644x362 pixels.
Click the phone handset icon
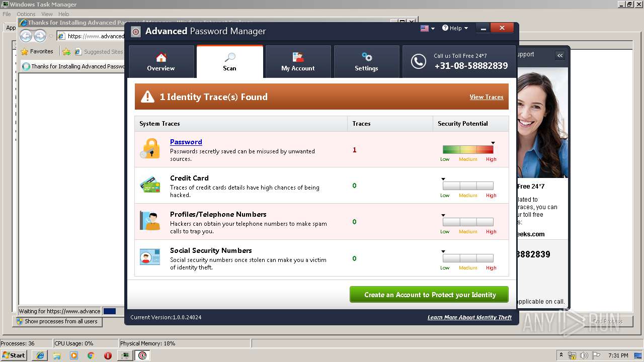[x=418, y=61]
